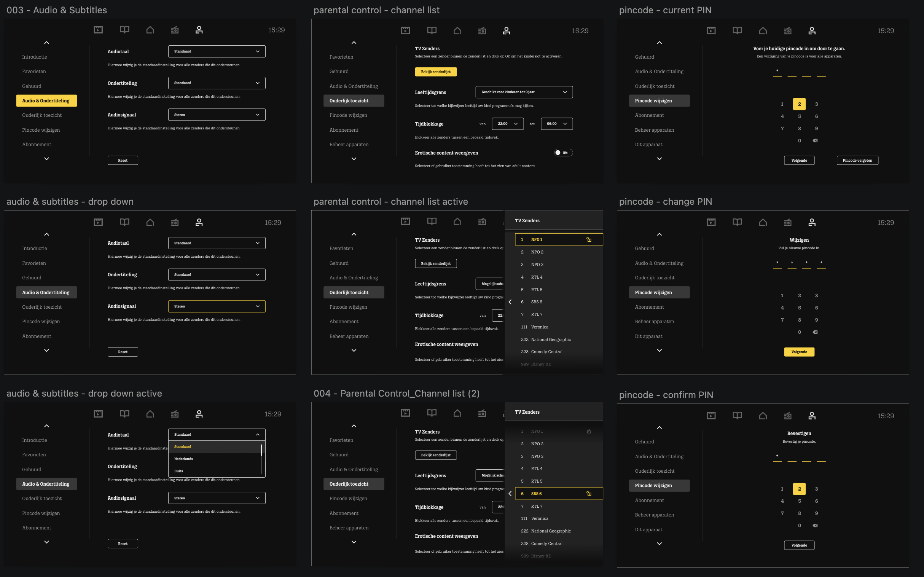Click dimmed lock icon beside greyed-out NPO 1
The width and height of the screenshot is (924, 577).
[589, 431]
